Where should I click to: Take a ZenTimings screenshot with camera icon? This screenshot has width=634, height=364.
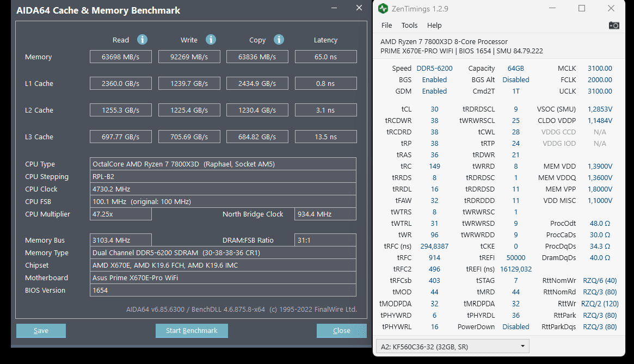tap(614, 26)
